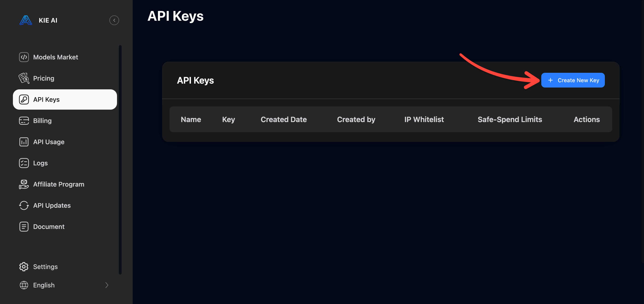Click the Settings gear icon
This screenshot has height=304, width=644.
point(24,267)
